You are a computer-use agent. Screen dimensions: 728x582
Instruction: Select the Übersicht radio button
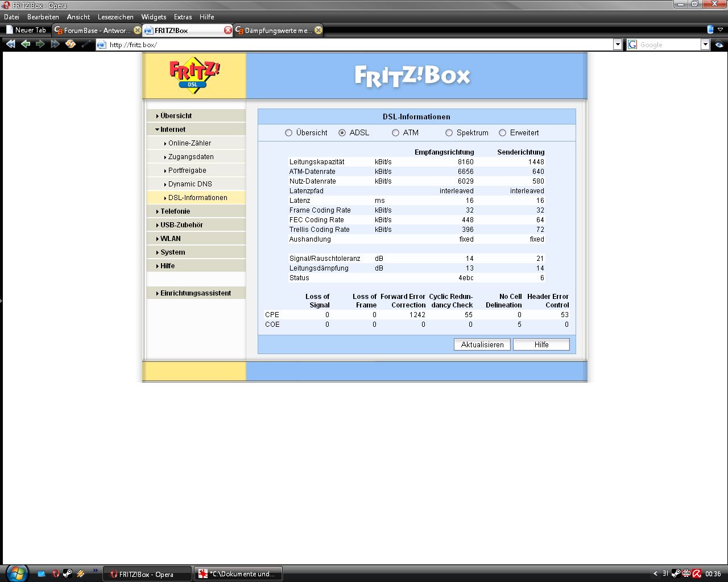[x=288, y=132]
